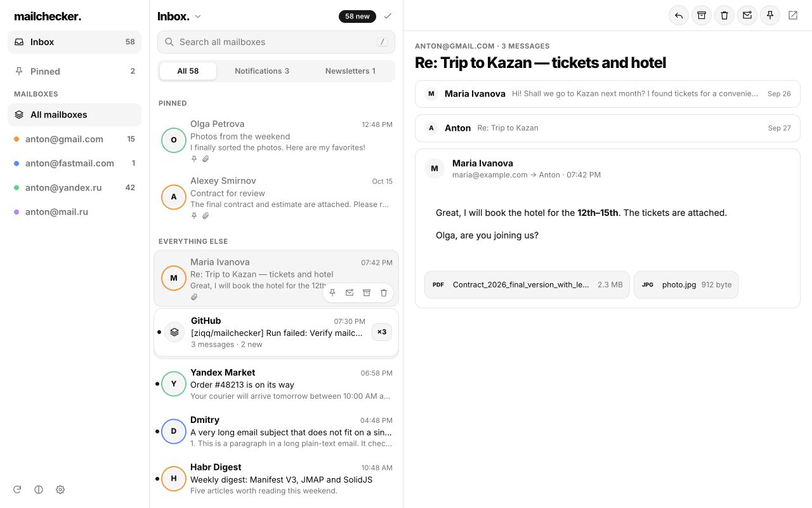Reply using the toolbar arrow icon

coord(679,16)
